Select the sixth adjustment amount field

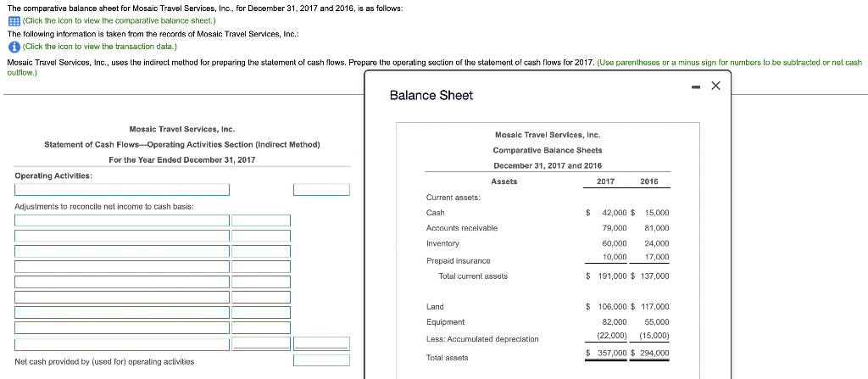[261, 298]
